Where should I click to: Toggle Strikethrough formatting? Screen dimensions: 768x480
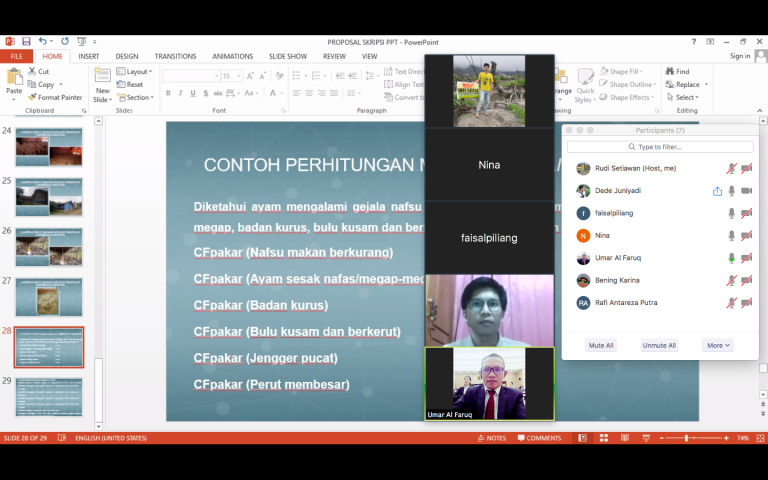click(x=218, y=93)
